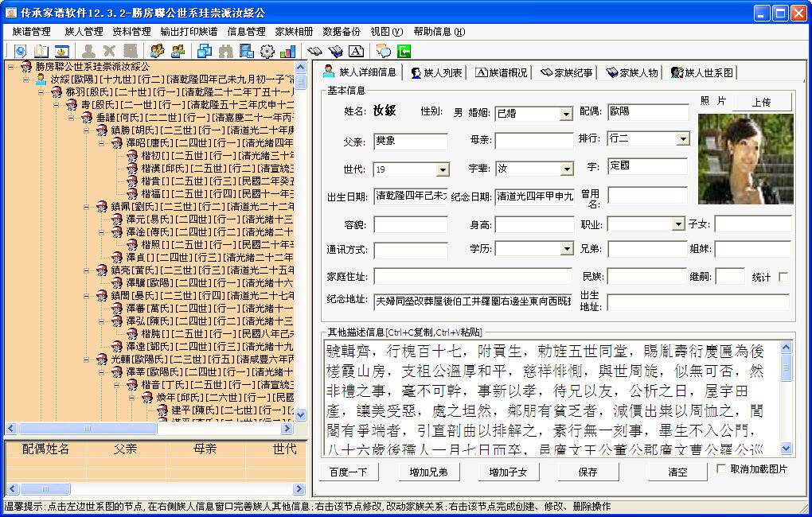Open settings via the gear toolbar icon
Screen dimensions: 812x517
point(267,51)
